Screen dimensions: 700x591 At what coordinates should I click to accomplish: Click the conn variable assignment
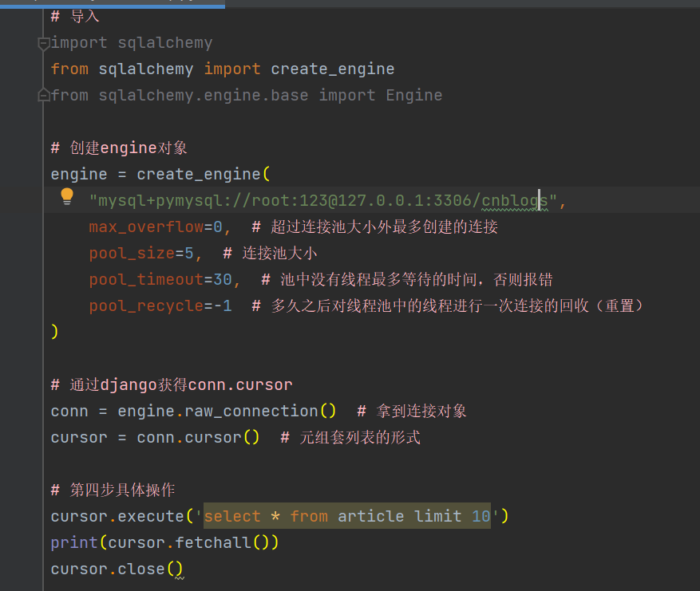[x=69, y=412]
